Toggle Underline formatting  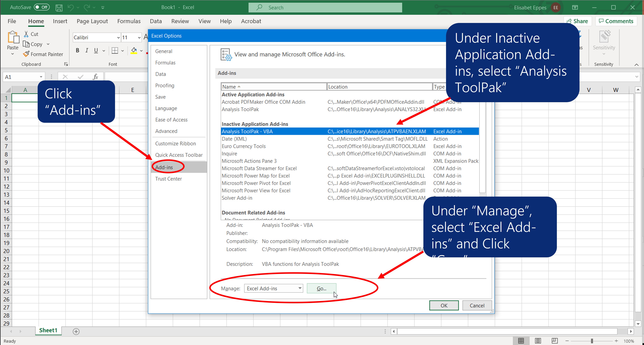click(x=96, y=51)
